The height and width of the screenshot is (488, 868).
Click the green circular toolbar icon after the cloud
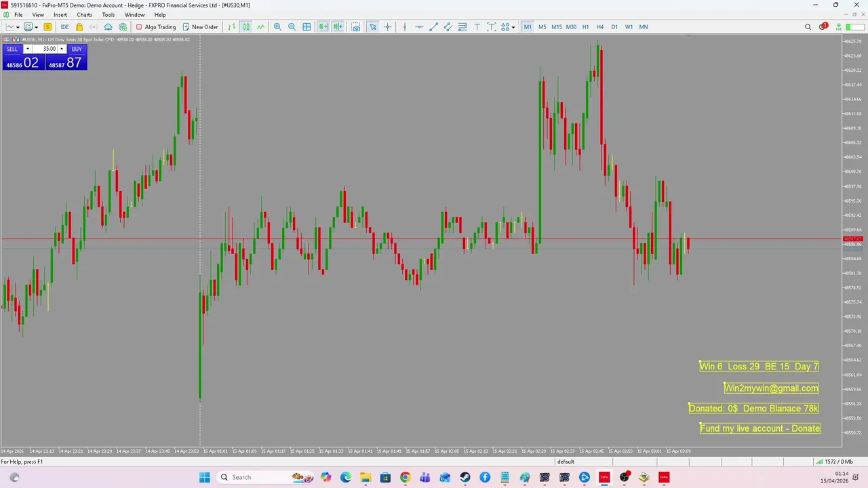coord(123,27)
